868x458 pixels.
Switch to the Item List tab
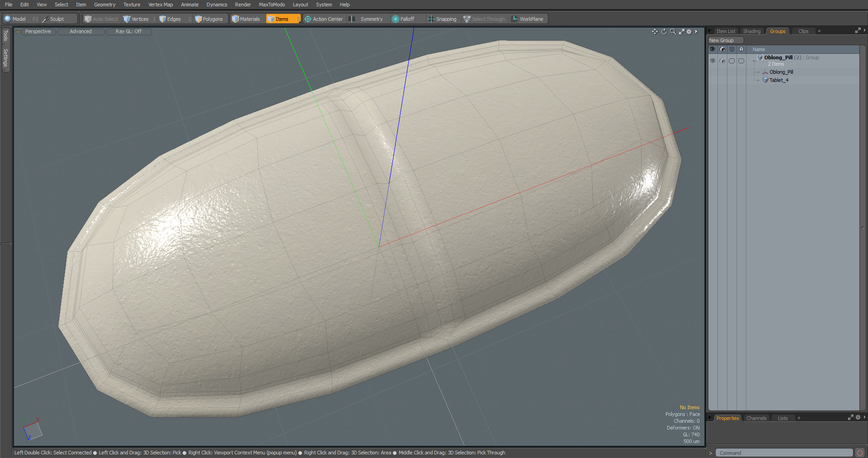[726, 31]
